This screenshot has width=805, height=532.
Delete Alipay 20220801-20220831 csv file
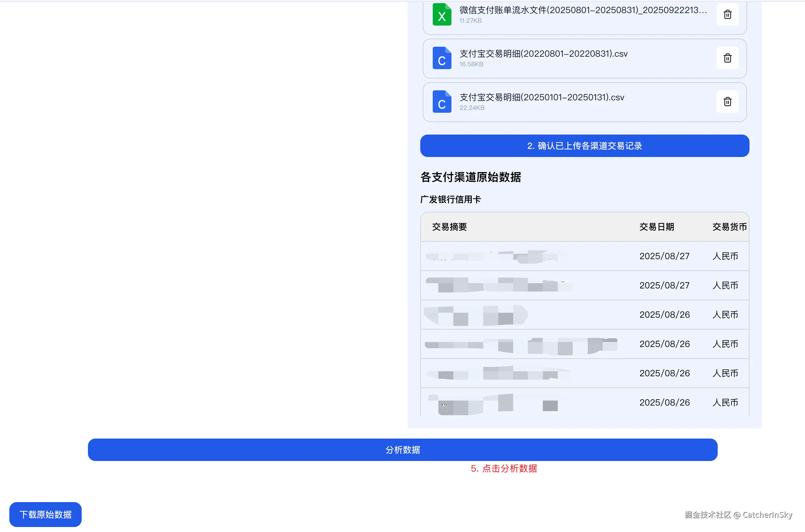(727, 58)
